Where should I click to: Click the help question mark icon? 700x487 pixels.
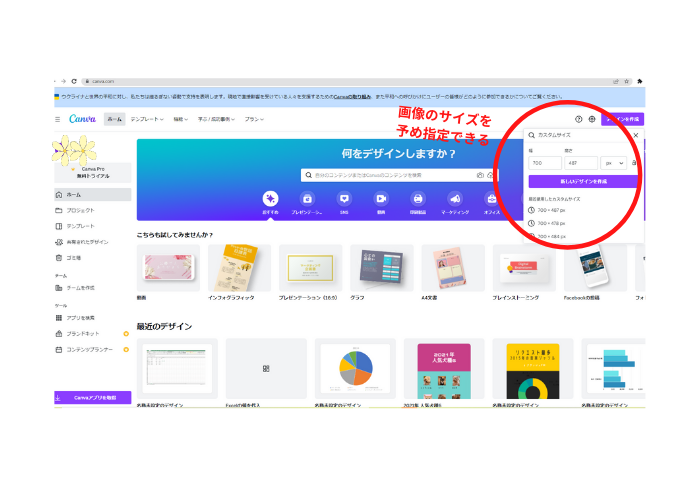coord(579,119)
